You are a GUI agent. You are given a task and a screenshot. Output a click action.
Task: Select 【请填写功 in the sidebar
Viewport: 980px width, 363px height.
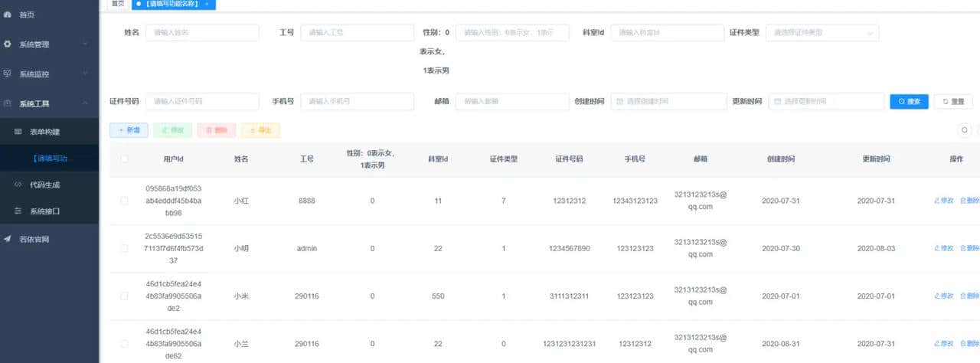tap(49, 159)
